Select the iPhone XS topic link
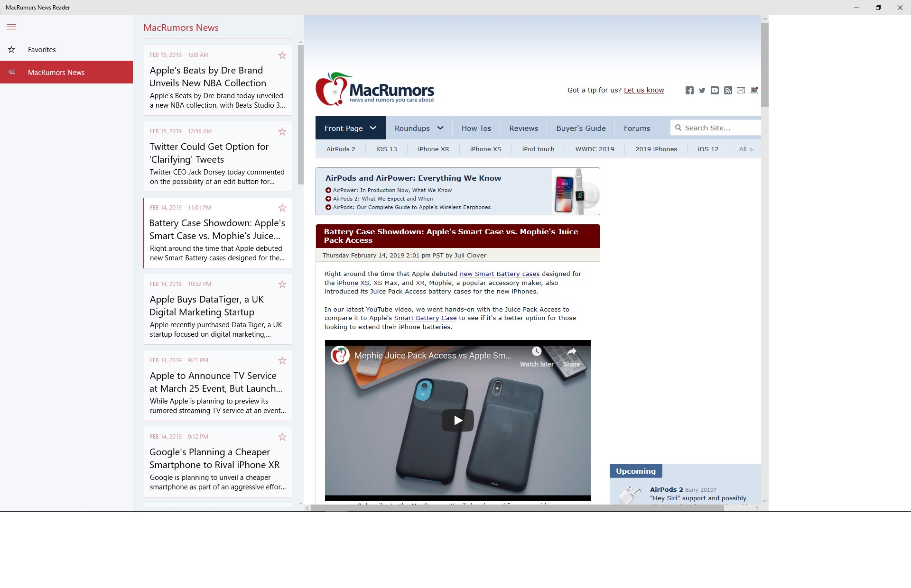 (486, 149)
